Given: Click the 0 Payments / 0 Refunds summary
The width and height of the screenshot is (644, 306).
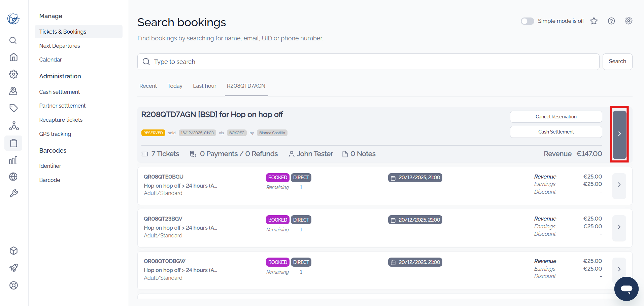Looking at the screenshot, I should [234, 154].
